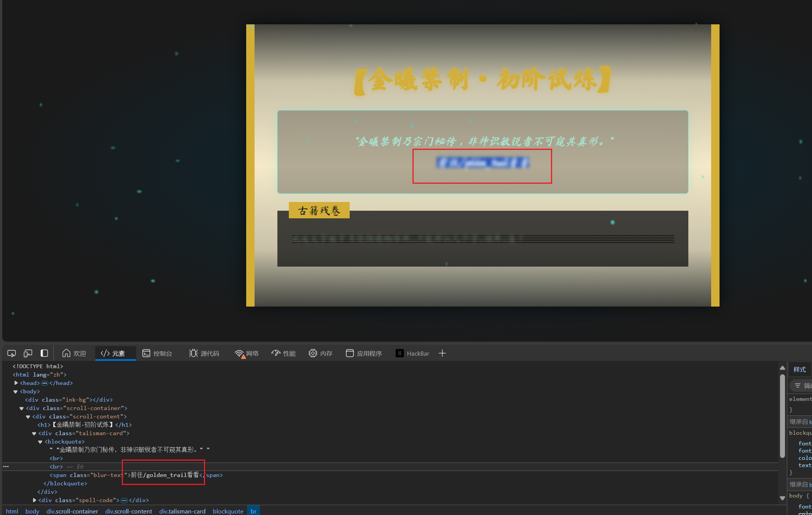Toggle the DevTools sidebar dock icon

[44, 353]
